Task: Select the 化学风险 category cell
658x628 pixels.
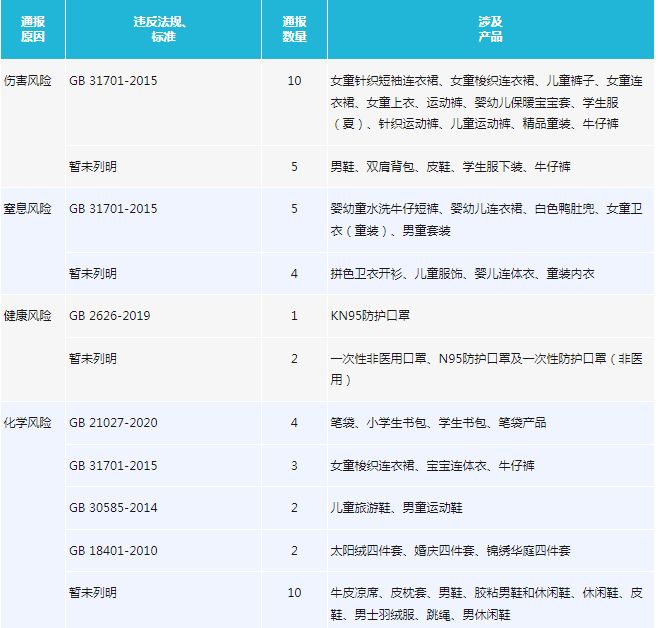Action: [x=28, y=422]
